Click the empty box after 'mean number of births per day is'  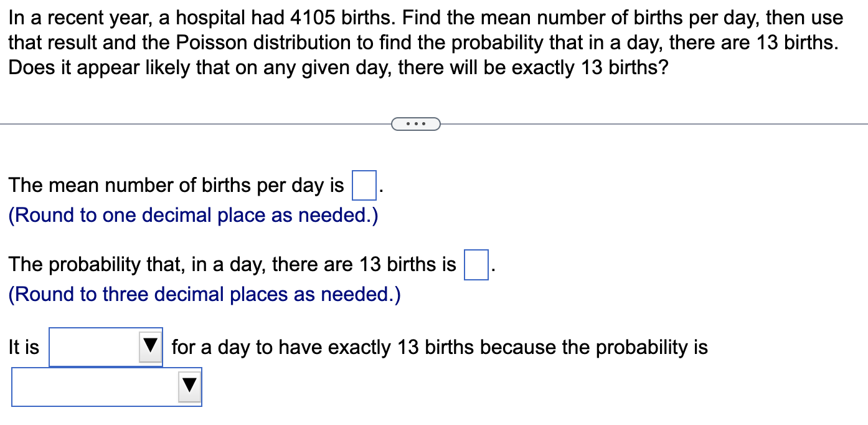(364, 185)
